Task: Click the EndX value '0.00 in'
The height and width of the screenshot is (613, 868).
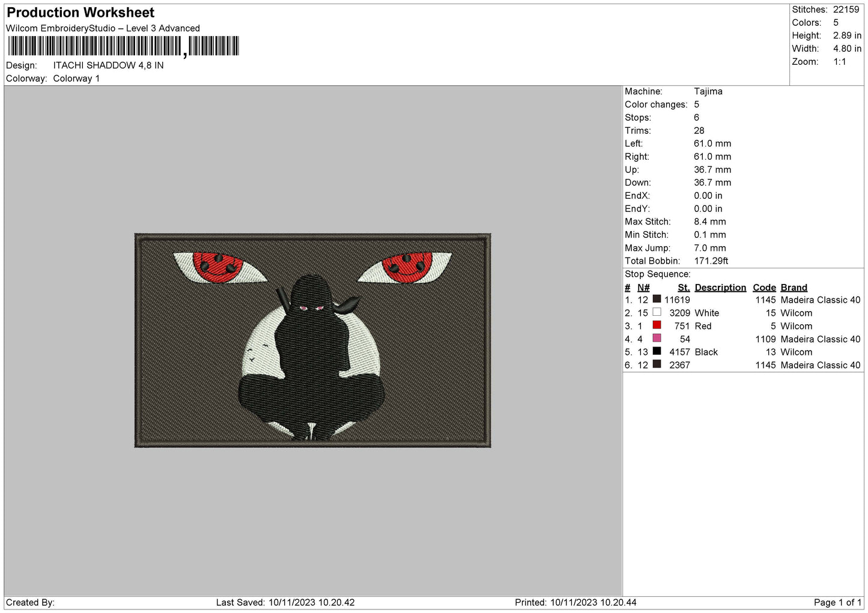Action: click(708, 196)
